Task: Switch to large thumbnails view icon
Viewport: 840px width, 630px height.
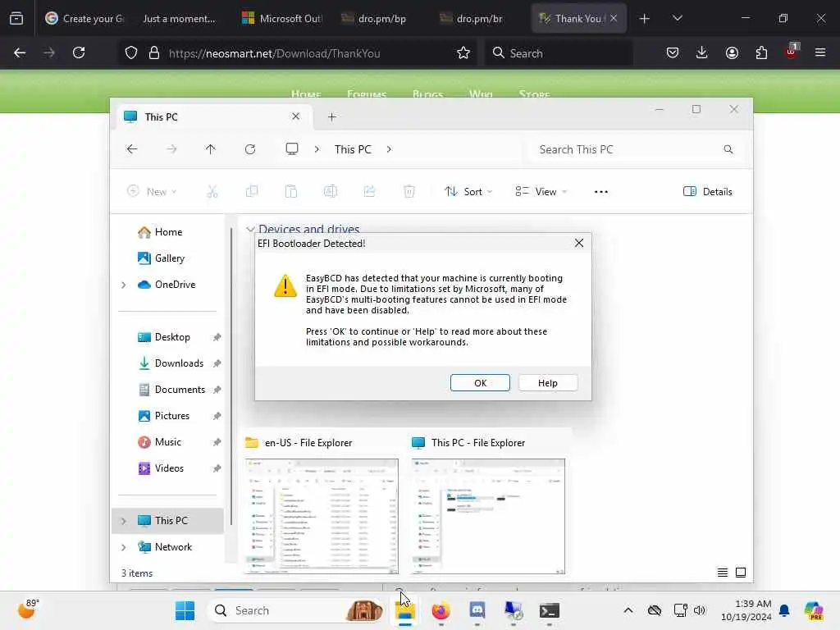Action: point(741,573)
